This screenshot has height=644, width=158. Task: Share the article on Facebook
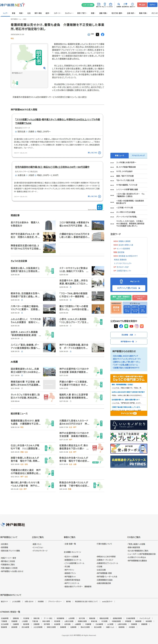(103, 34)
